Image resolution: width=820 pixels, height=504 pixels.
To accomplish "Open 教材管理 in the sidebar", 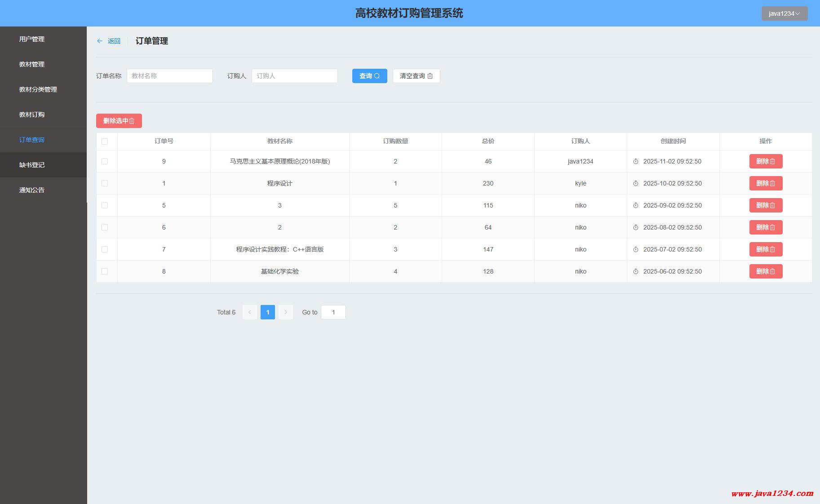I will click(32, 64).
